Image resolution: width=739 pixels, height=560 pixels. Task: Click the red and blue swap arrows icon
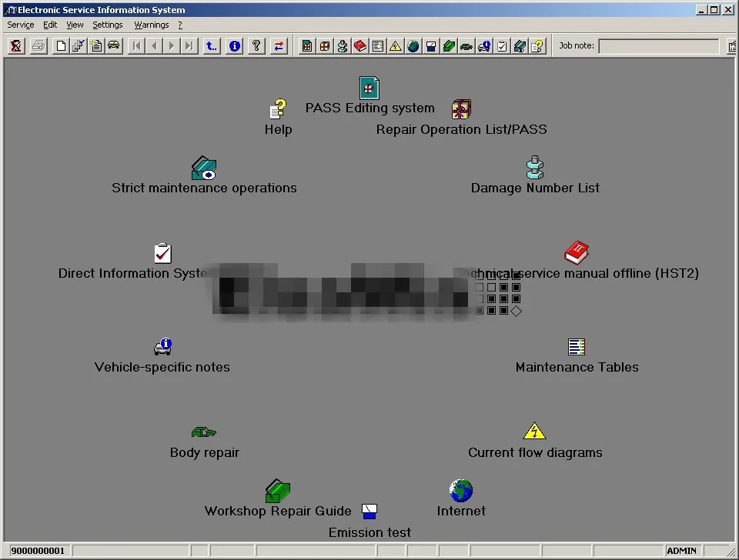279,45
